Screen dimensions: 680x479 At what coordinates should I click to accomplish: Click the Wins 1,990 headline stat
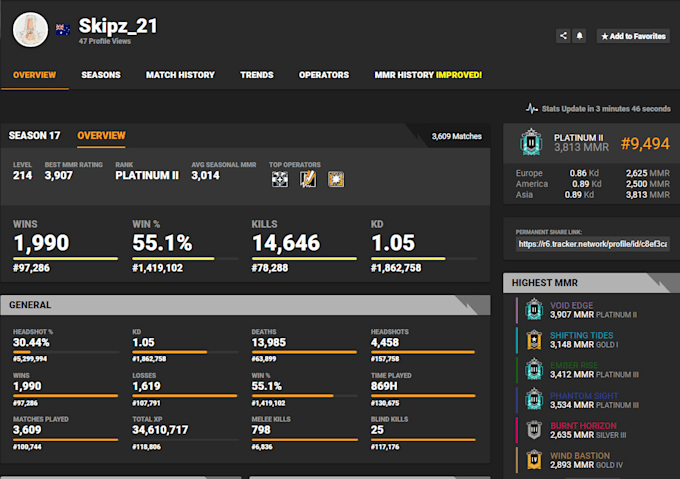41,243
